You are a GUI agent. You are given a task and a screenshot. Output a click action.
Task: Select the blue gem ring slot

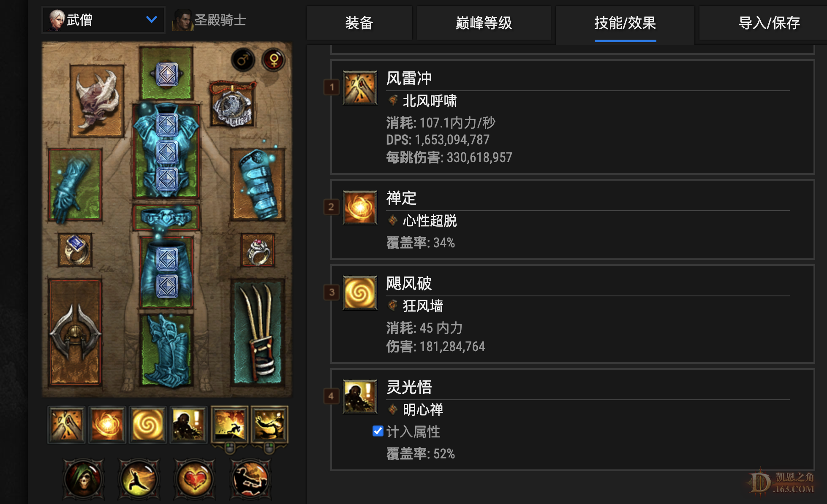[x=75, y=250]
